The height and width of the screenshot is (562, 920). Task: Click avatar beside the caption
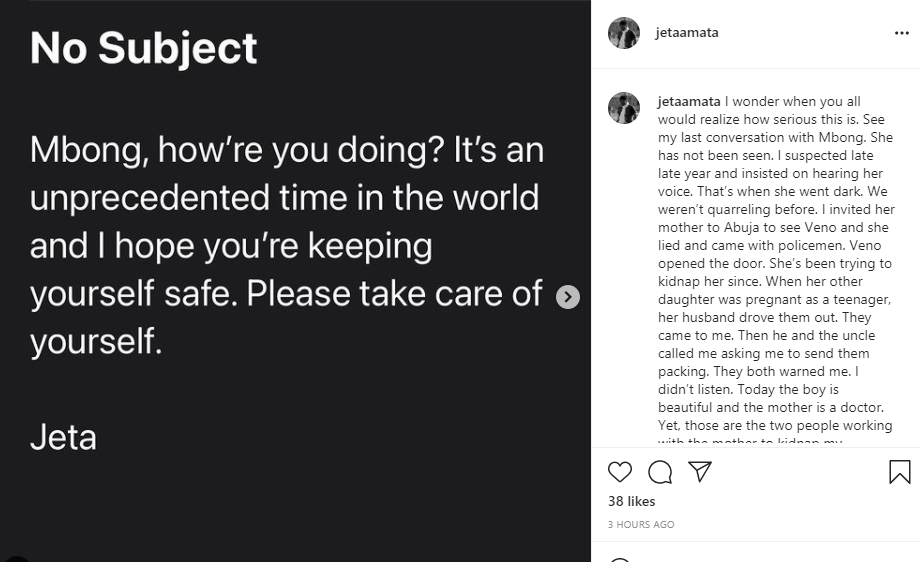(624, 108)
